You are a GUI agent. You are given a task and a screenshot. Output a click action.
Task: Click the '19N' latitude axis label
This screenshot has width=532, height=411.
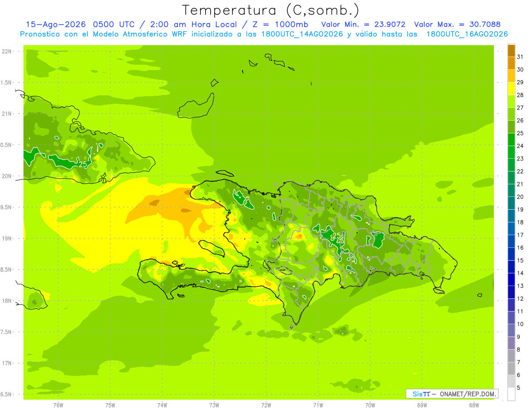tap(7, 239)
